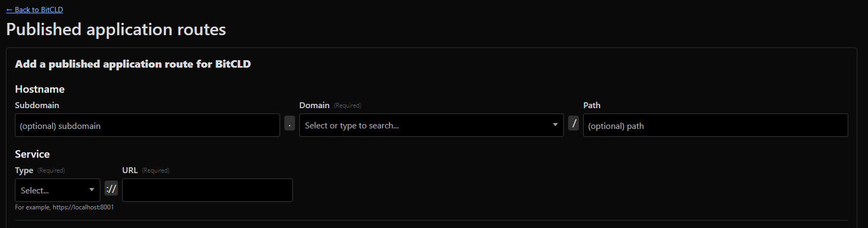Click the slash separator before path
868x228 pixels.
(x=574, y=124)
